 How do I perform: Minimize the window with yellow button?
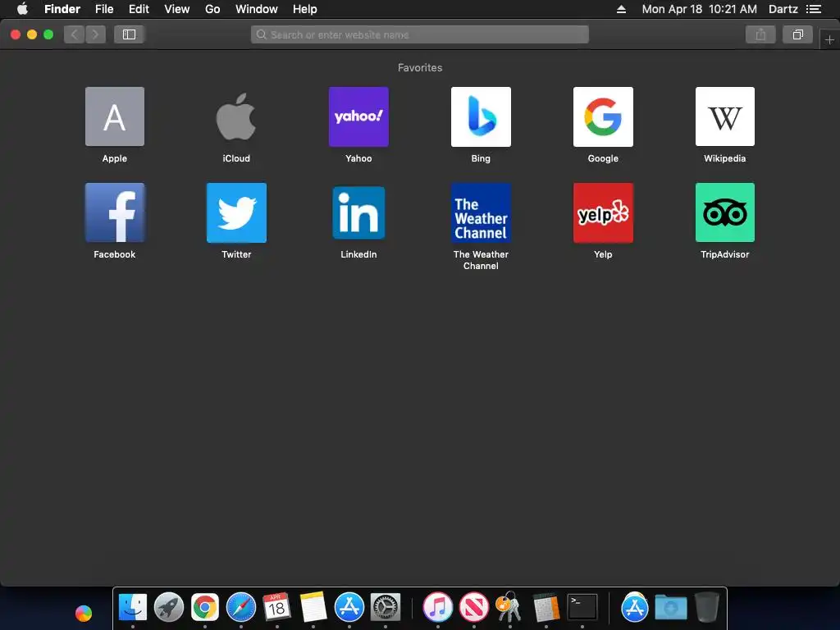click(x=32, y=34)
